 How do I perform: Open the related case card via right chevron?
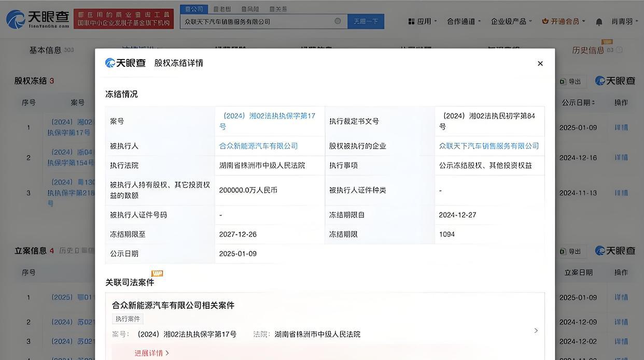536,330
